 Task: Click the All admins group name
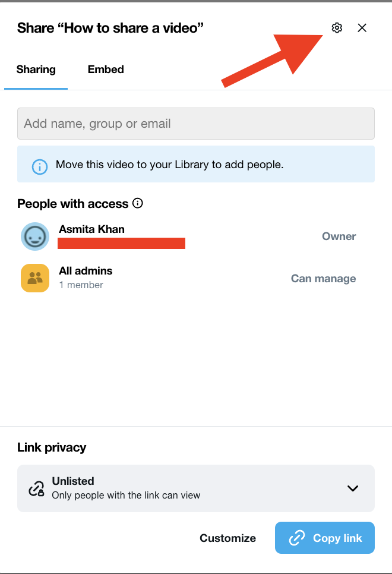point(86,271)
